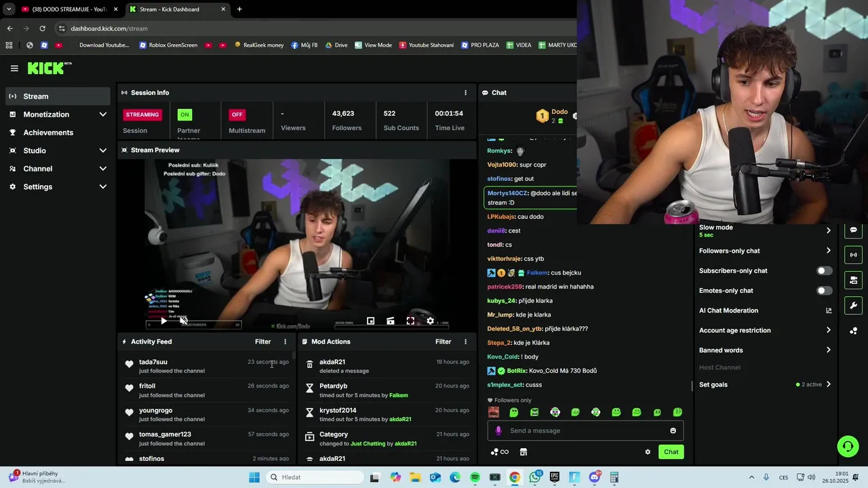Image resolution: width=868 pixels, height=488 pixels.
Task: Open the shop icon below message box
Action: (x=523, y=452)
